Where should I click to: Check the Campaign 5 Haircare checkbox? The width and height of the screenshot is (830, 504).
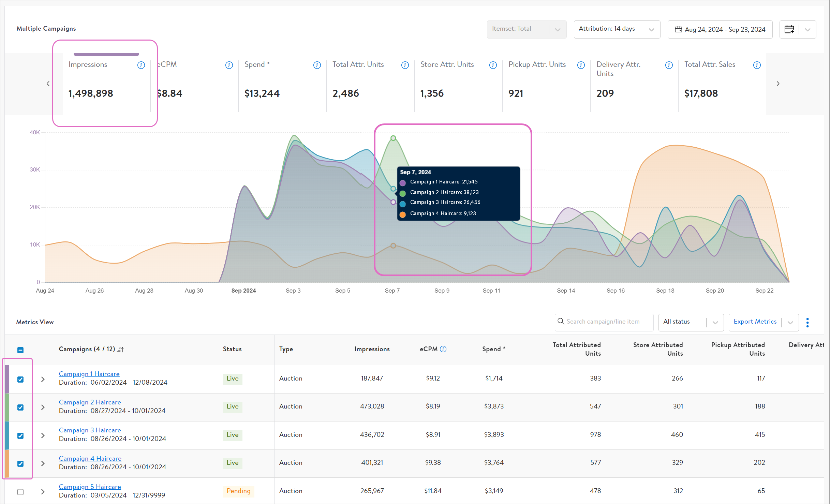click(x=20, y=492)
